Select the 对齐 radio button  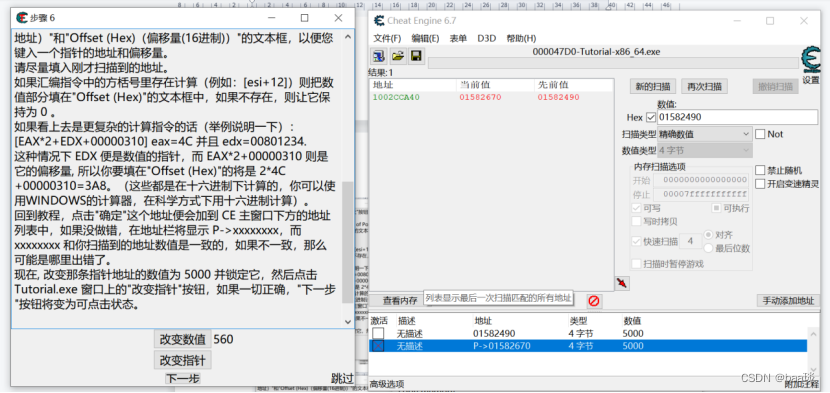[708, 235]
